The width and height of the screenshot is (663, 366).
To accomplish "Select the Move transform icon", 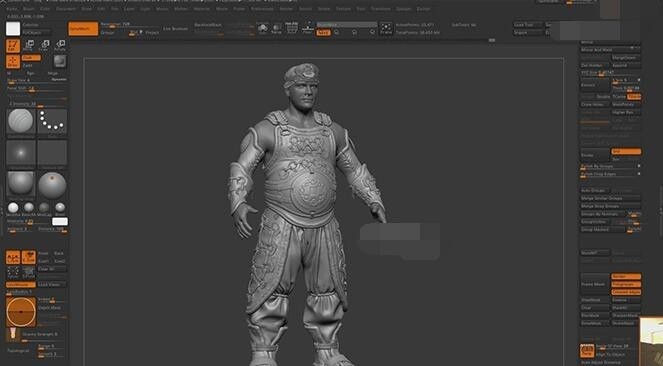I will coord(29,45).
